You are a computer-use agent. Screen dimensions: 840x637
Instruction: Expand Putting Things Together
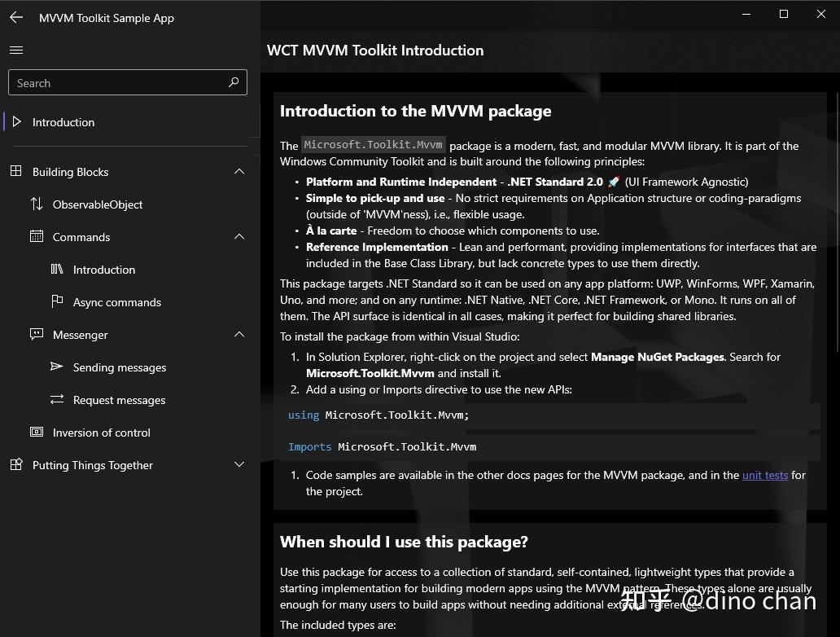coord(238,464)
